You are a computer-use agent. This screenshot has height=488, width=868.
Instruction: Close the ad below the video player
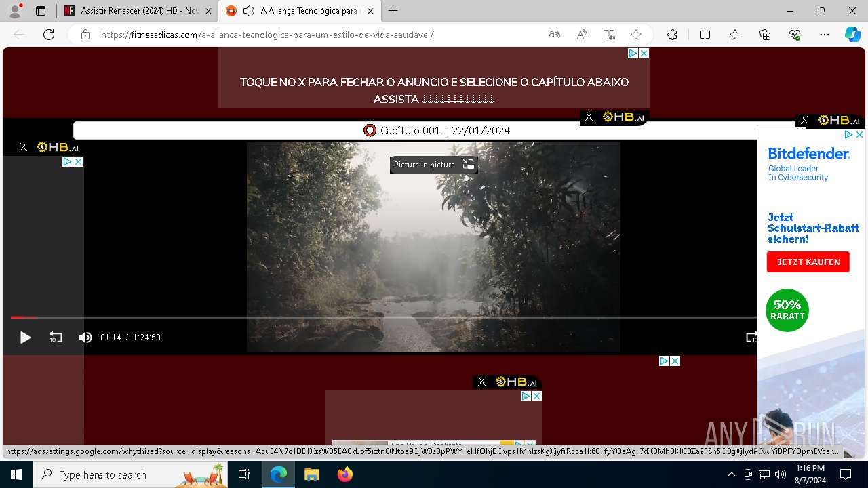coord(675,361)
